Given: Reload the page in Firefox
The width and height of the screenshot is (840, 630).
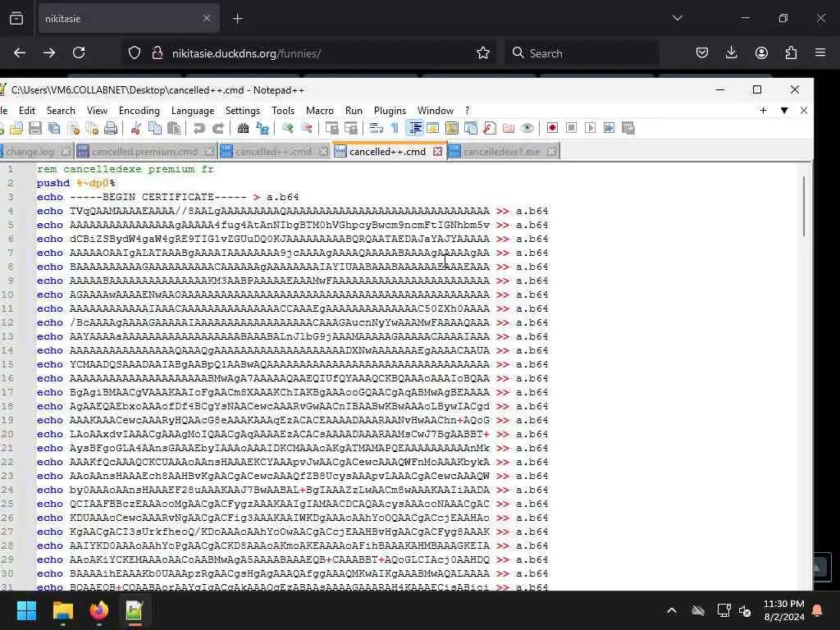Looking at the screenshot, I should click(x=79, y=52).
